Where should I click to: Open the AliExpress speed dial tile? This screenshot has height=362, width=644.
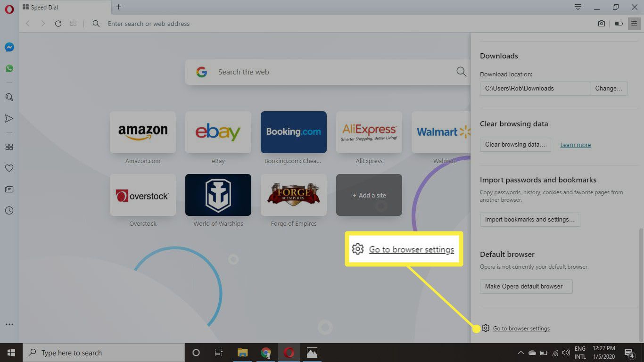point(369,132)
